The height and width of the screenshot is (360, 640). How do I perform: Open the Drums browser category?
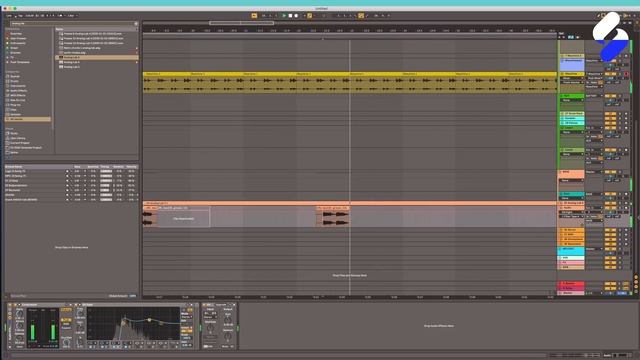pyautogui.click(x=14, y=81)
